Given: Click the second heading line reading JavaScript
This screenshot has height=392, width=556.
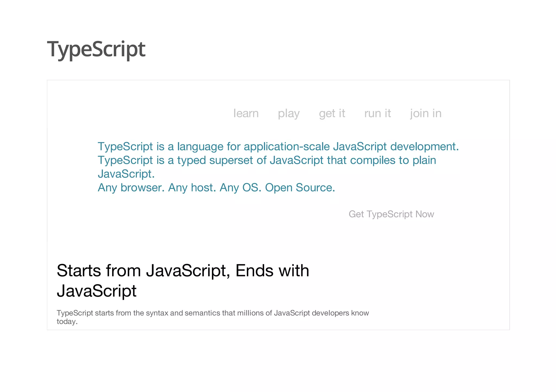Looking at the screenshot, I should 96,291.
